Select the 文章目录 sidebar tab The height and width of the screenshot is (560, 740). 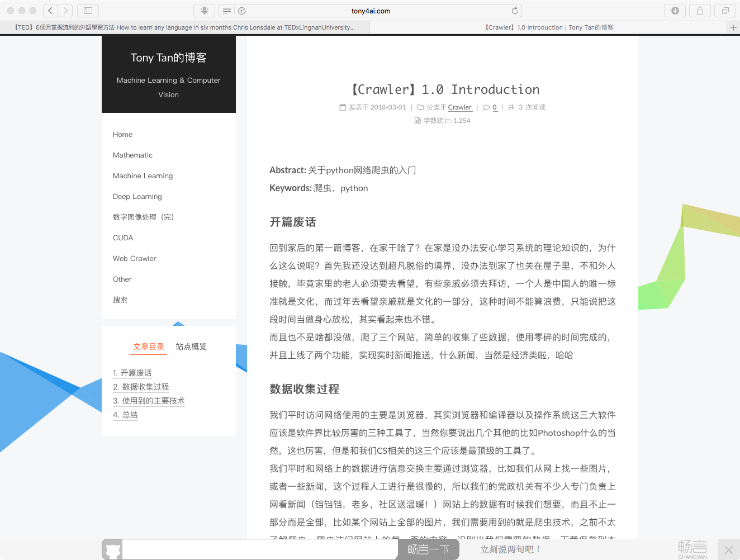point(149,347)
